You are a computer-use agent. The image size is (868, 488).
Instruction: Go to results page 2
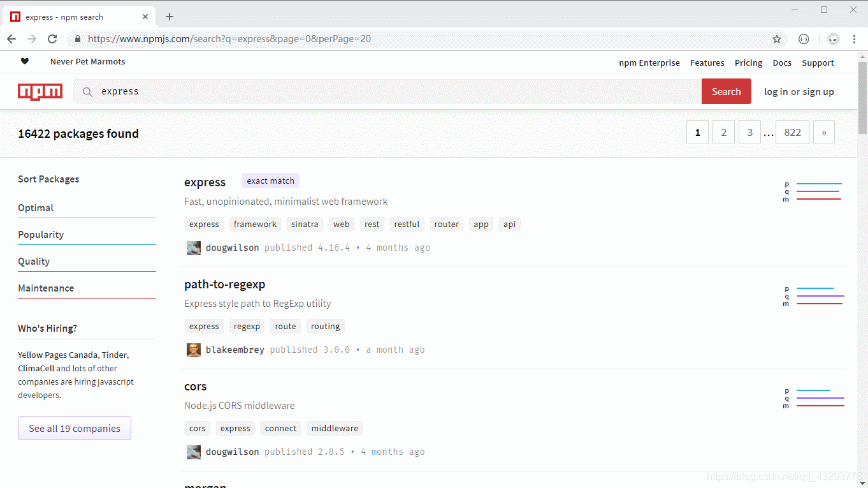723,132
